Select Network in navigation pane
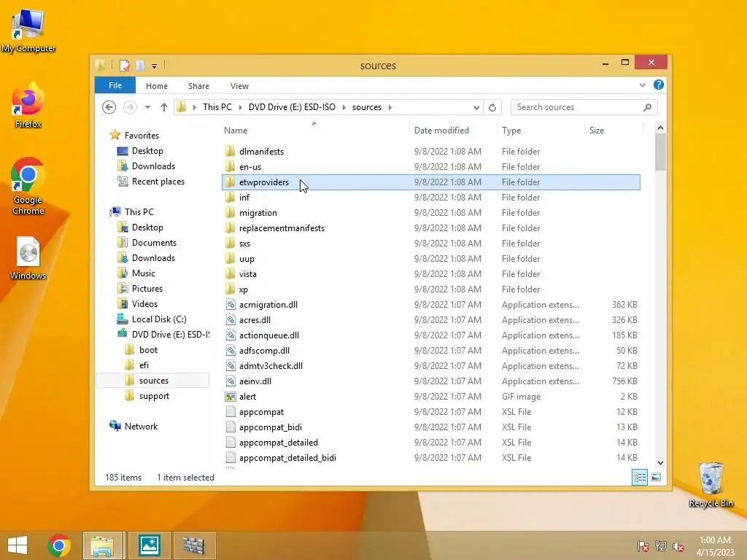 (x=141, y=426)
